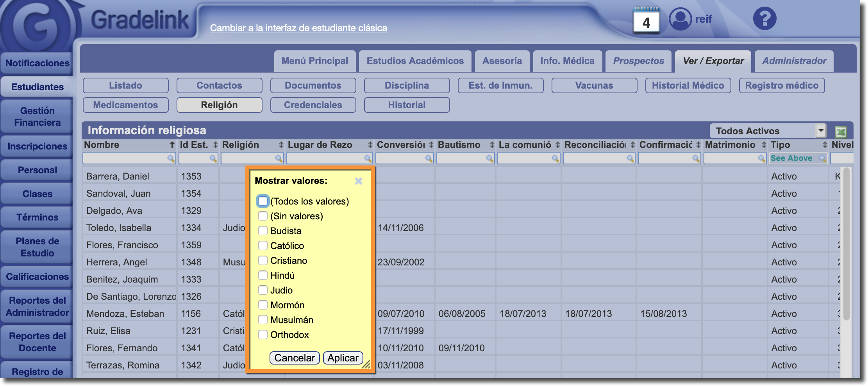Open the Tipo See Above filter
Viewport: 868px width, 386px height.
(798, 158)
